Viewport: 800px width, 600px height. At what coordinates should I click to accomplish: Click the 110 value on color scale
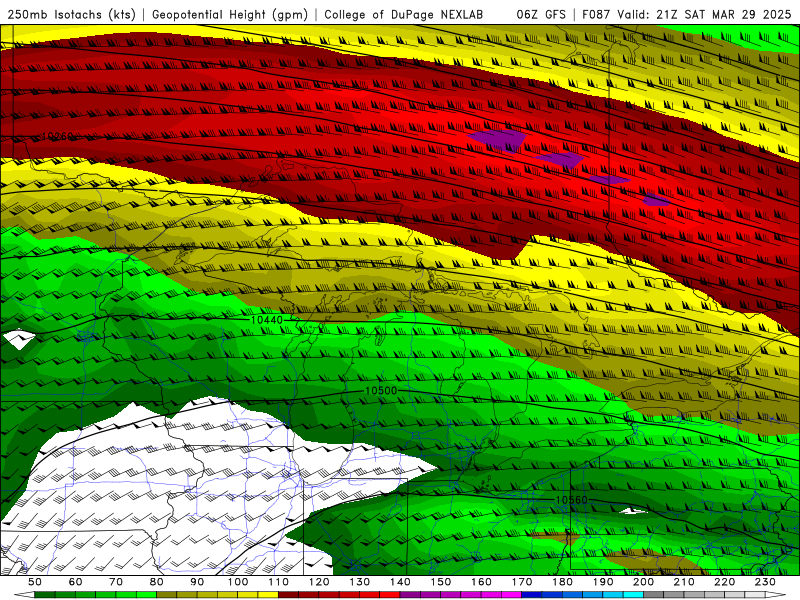279,582
